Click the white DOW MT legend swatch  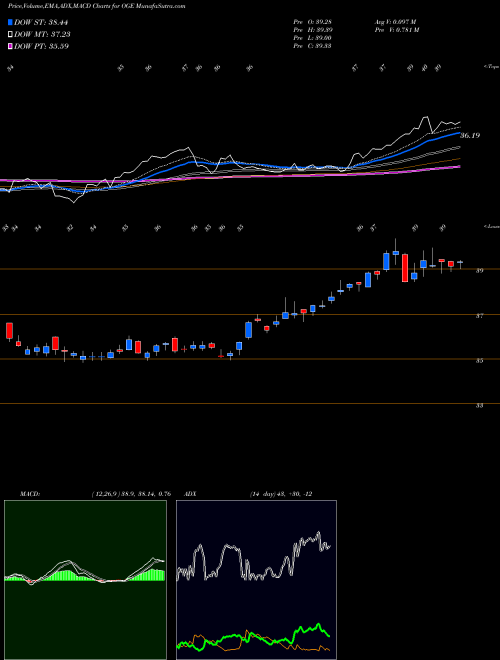pyautogui.click(x=11, y=35)
